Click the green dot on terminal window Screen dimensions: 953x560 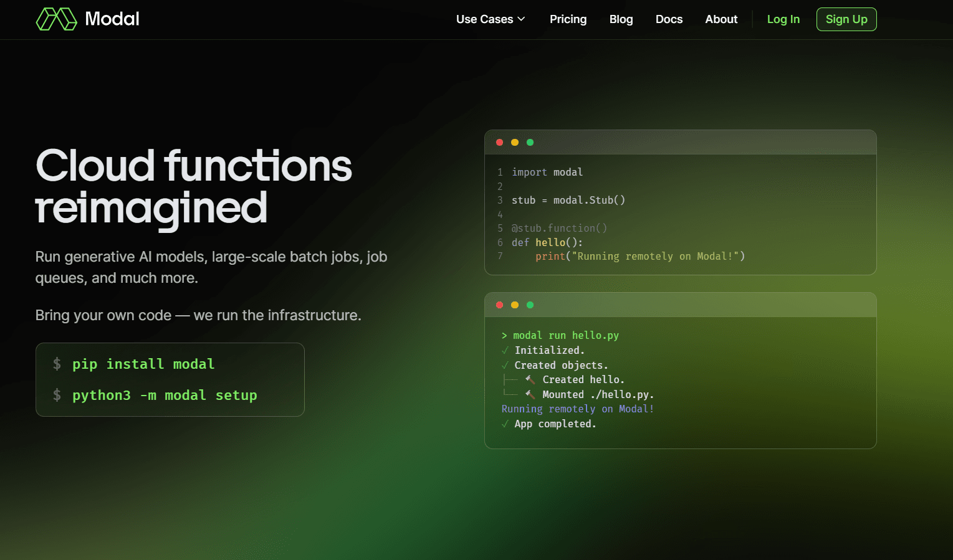point(530,305)
